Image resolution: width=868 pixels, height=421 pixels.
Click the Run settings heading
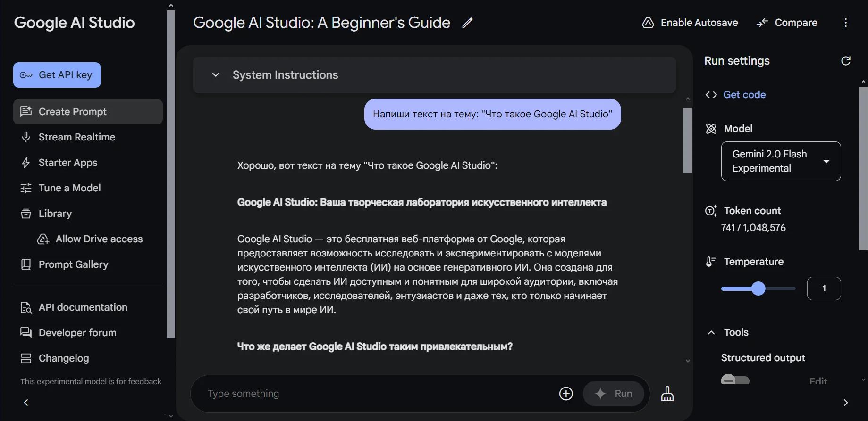pyautogui.click(x=737, y=61)
